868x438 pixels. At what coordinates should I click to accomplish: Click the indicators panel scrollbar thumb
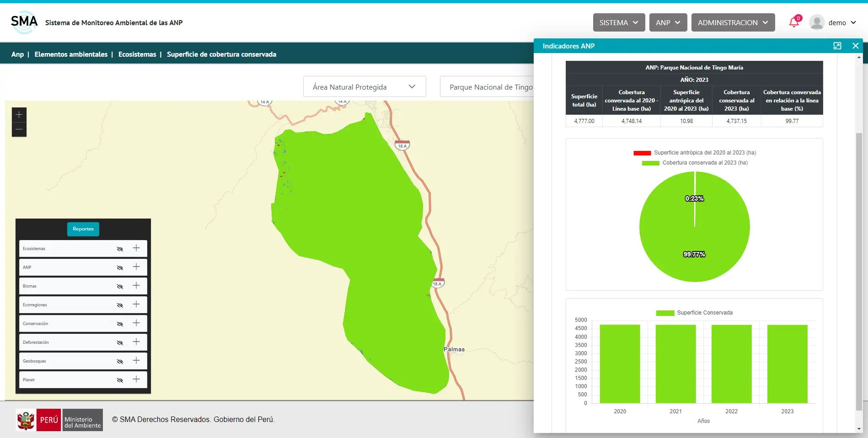(x=859, y=271)
